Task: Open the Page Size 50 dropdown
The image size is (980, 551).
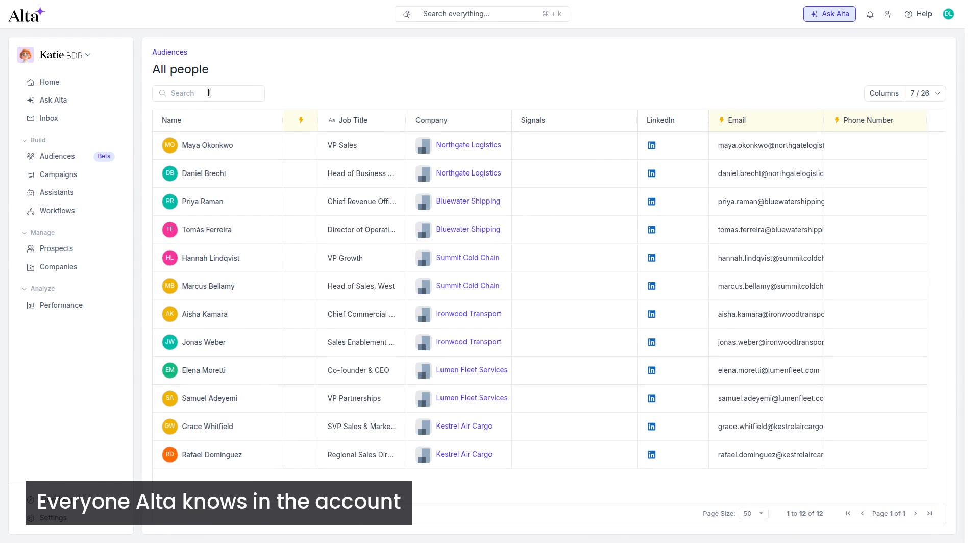Action: tap(753, 513)
